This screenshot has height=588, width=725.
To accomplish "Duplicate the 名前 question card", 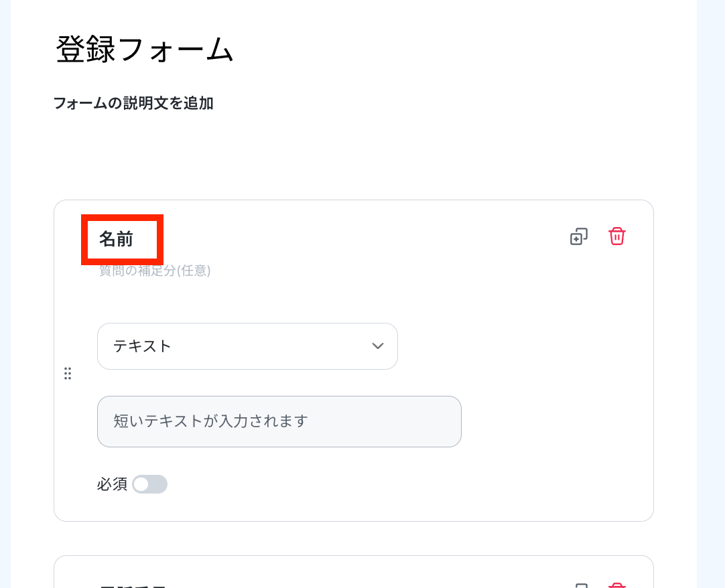I will pos(578,236).
